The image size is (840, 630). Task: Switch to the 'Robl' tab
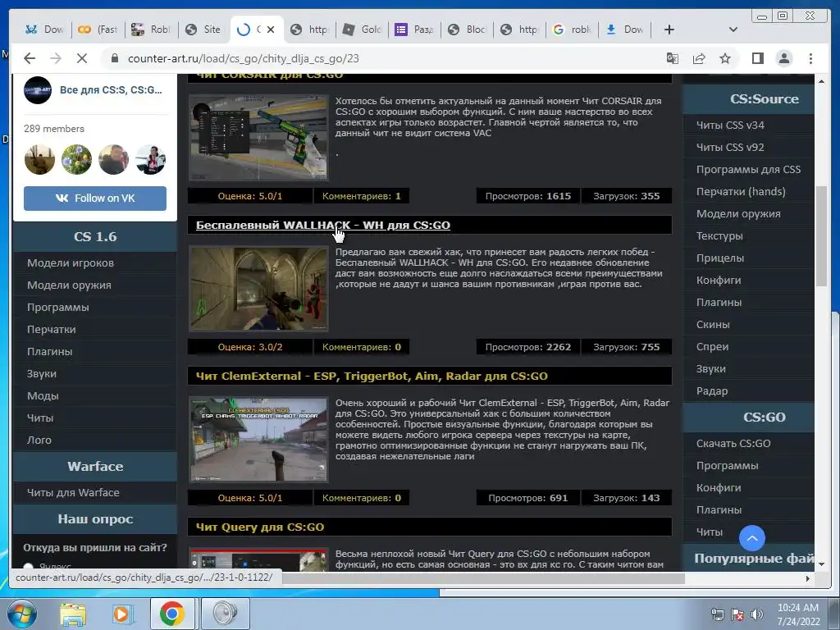[x=151, y=30]
